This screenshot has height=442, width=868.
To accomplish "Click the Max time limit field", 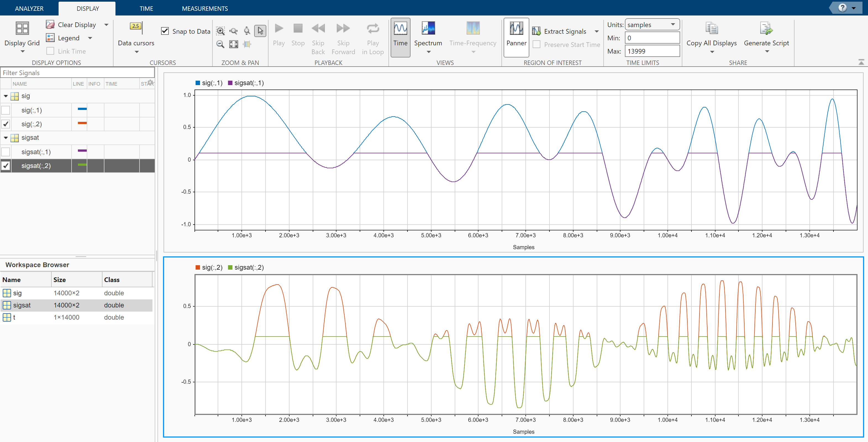I will coord(652,51).
